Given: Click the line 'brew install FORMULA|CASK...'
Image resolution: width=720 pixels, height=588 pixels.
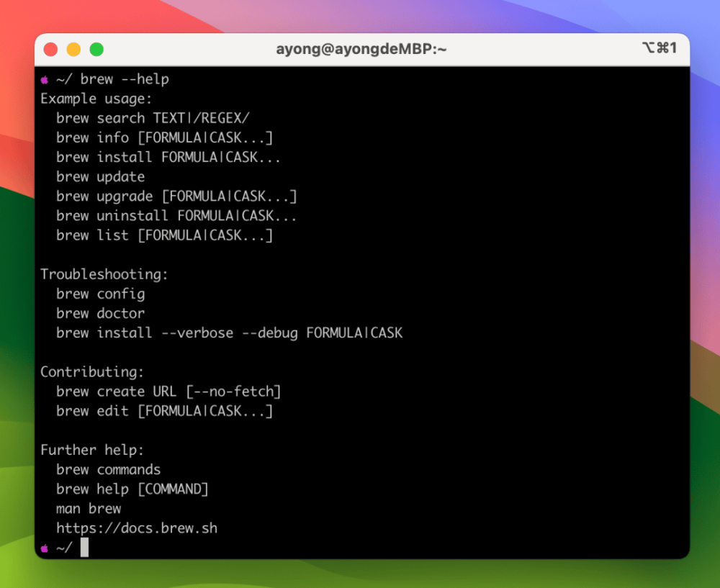Looking at the screenshot, I should [x=168, y=158].
